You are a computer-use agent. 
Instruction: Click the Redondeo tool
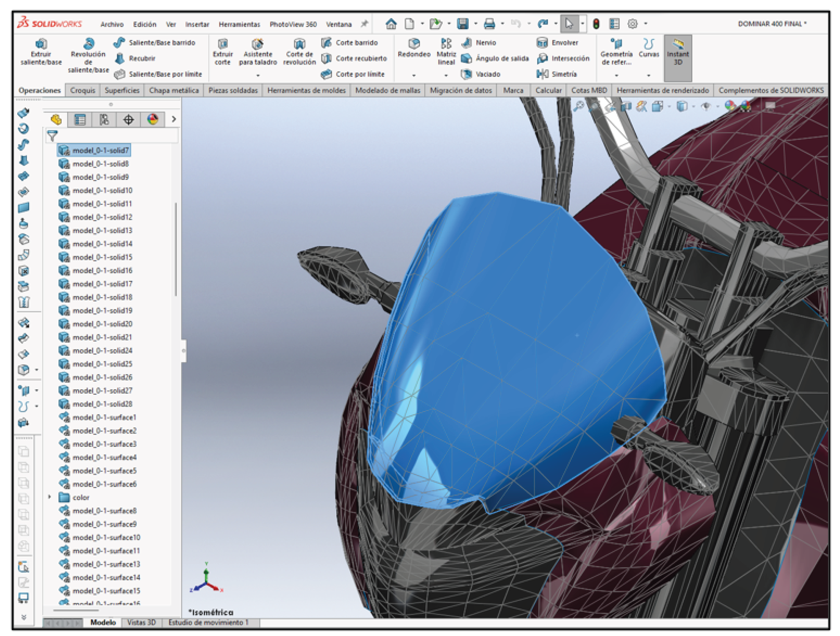(x=414, y=48)
